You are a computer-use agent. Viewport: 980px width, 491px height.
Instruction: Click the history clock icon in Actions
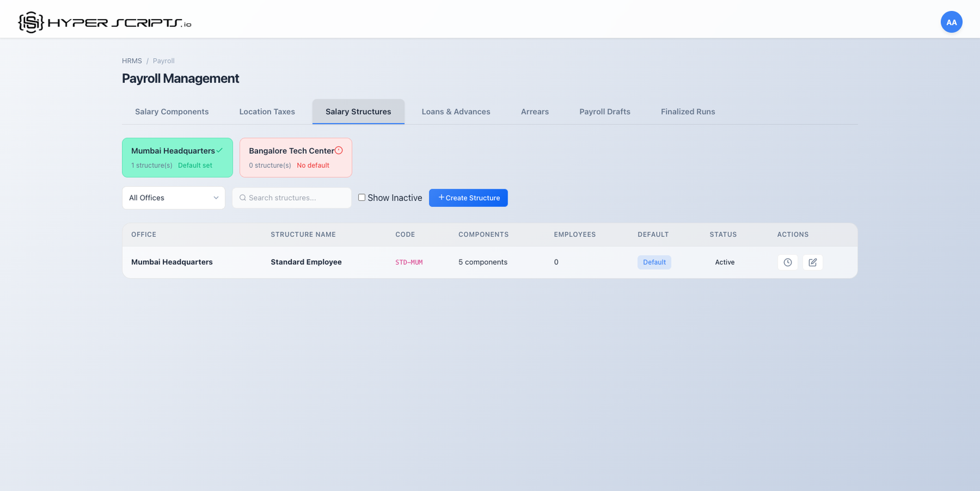(x=788, y=262)
